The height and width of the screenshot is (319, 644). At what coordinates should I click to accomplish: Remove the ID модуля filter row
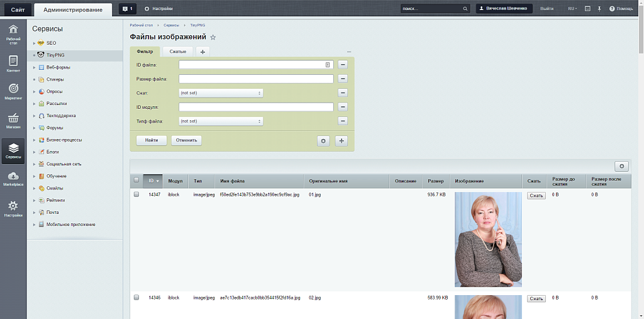(x=343, y=107)
